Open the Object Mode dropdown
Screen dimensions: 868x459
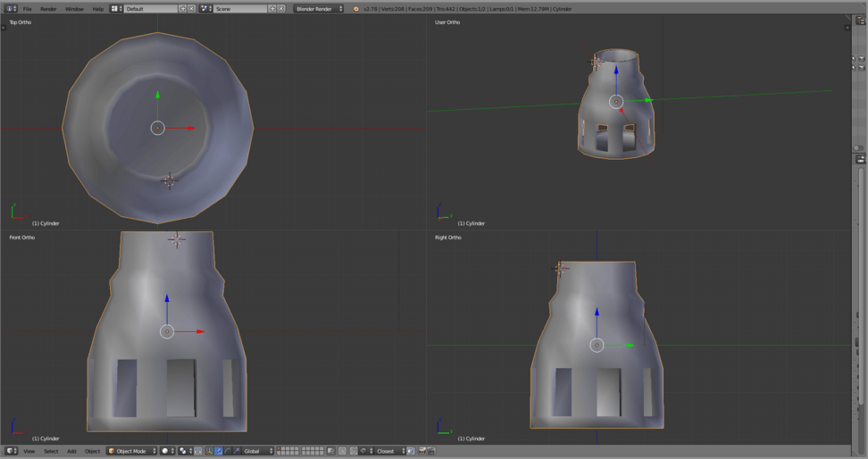pos(131,451)
